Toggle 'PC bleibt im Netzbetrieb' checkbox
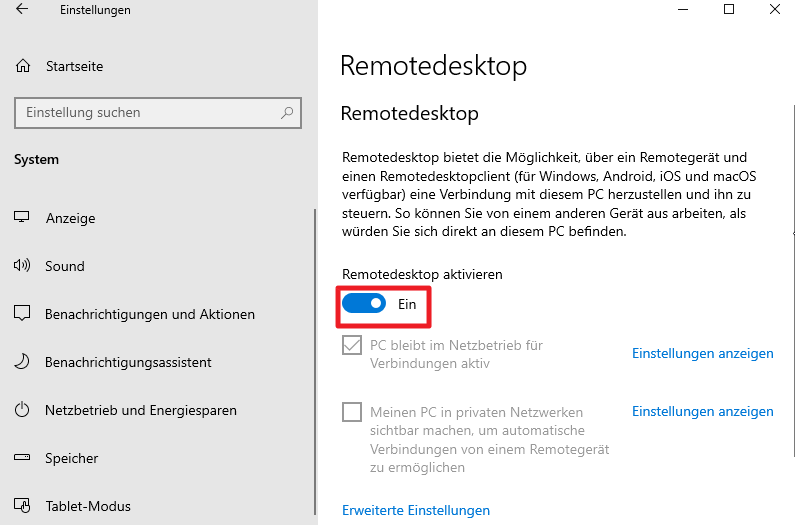The height and width of the screenshot is (525, 795). pyautogui.click(x=352, y=346)
